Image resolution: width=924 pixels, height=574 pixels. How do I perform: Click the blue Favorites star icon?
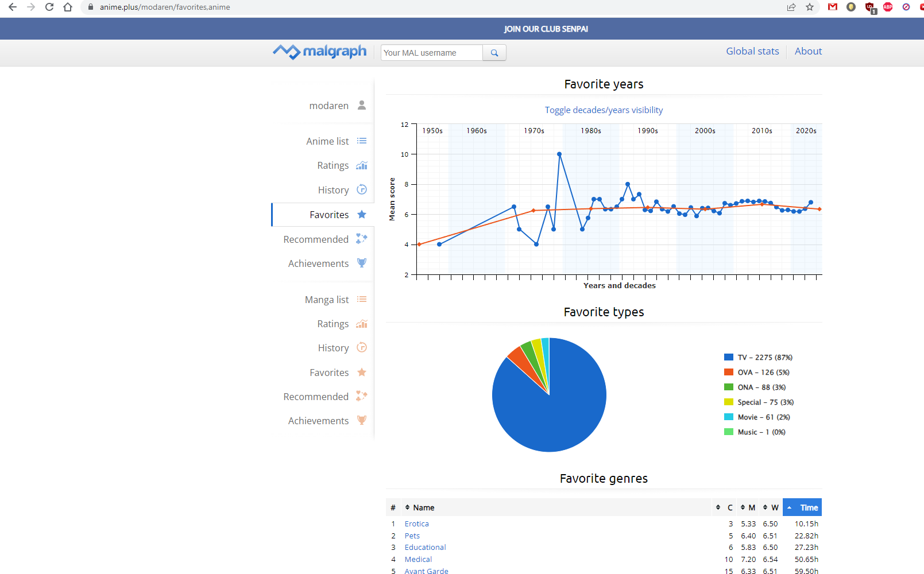pyautogui.click(x=362, y=214)
